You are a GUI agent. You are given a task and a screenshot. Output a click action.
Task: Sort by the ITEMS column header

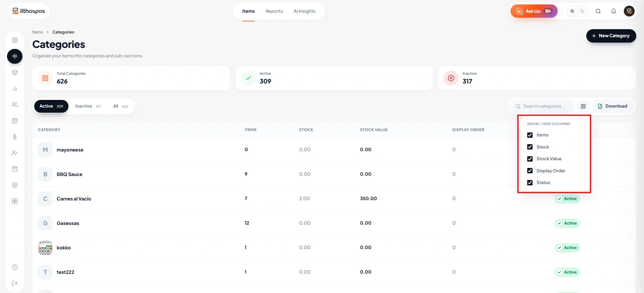tap(250, 130)
